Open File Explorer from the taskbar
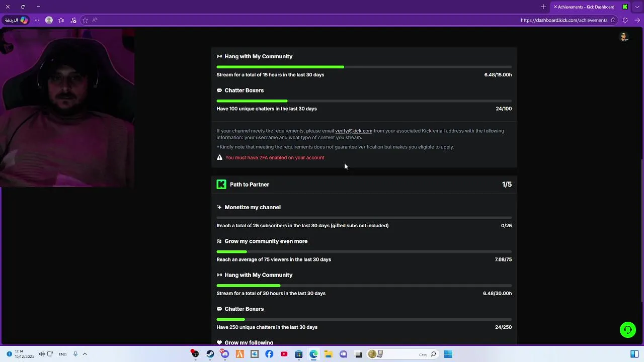This screenshot has width=644, height=362. (x=328, y=354)
